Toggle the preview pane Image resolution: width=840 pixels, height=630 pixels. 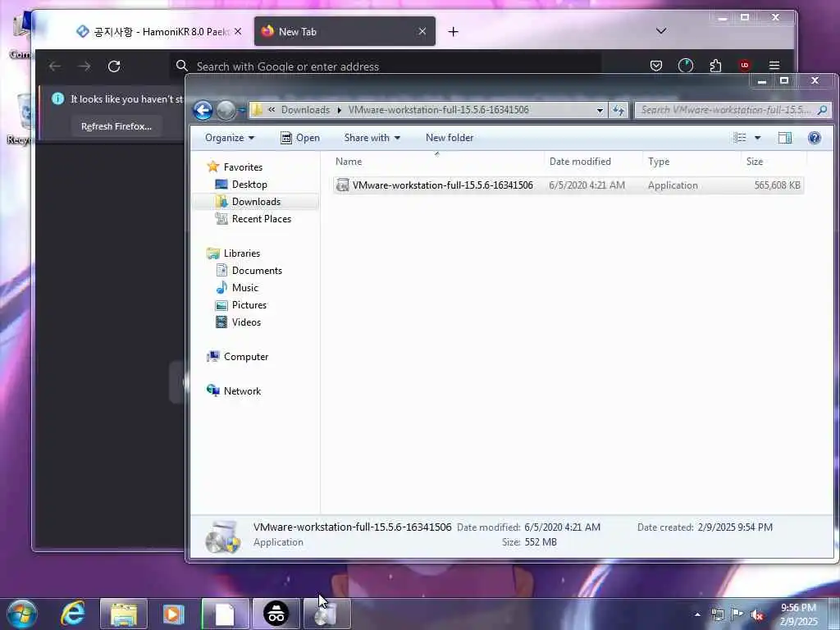click(785, 138)
